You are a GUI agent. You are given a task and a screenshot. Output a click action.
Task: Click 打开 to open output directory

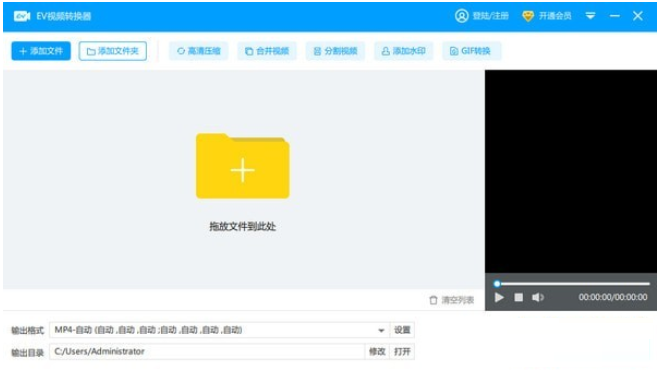point(402,351)
